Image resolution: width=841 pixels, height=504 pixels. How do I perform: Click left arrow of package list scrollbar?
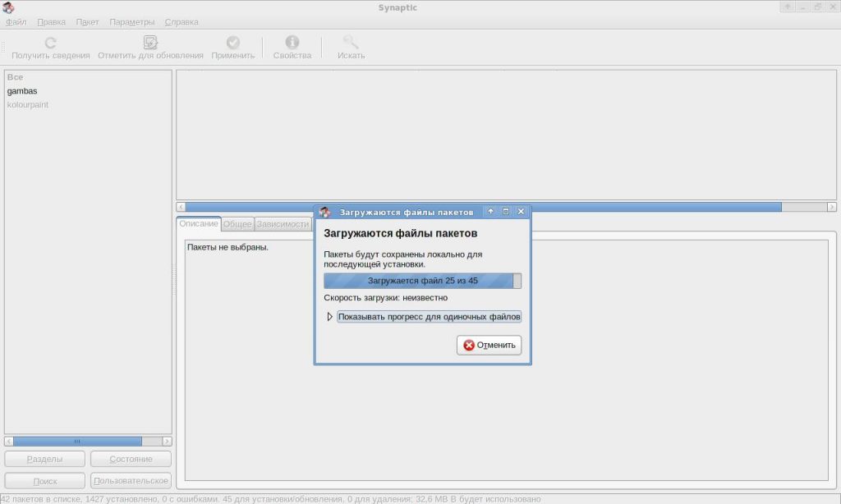(x=181, y=207)
